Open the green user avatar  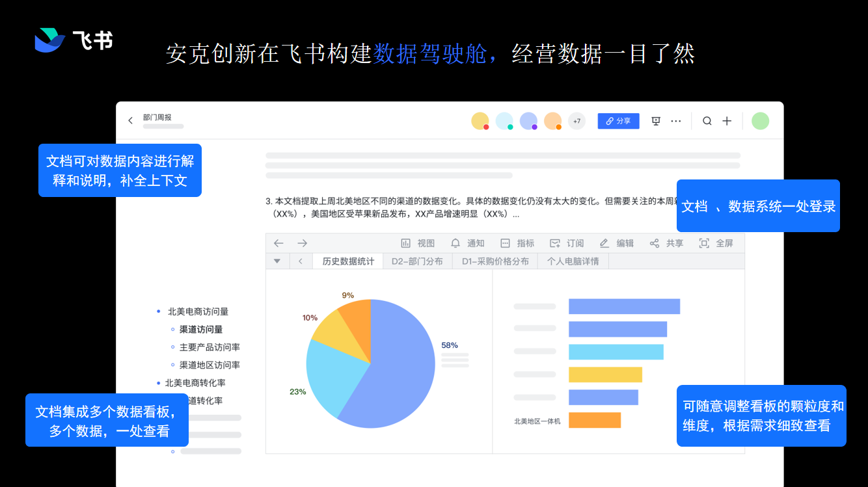[x=760, y=121]
